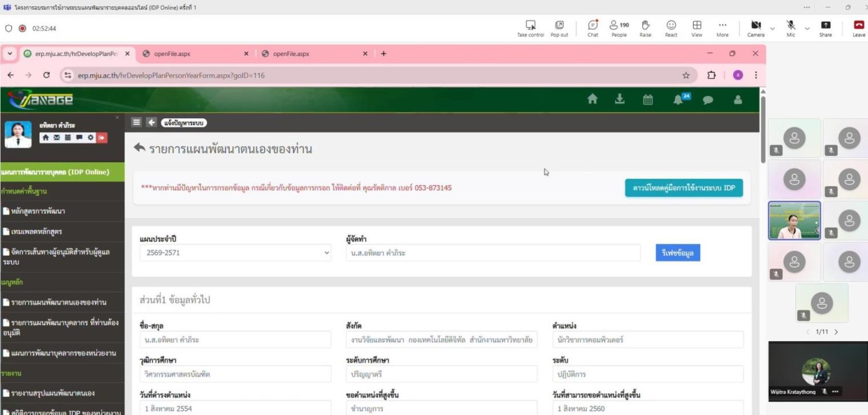868x415 pixels.
Task: Toggle the bookmark star in address bar
Action: (686, 75)
